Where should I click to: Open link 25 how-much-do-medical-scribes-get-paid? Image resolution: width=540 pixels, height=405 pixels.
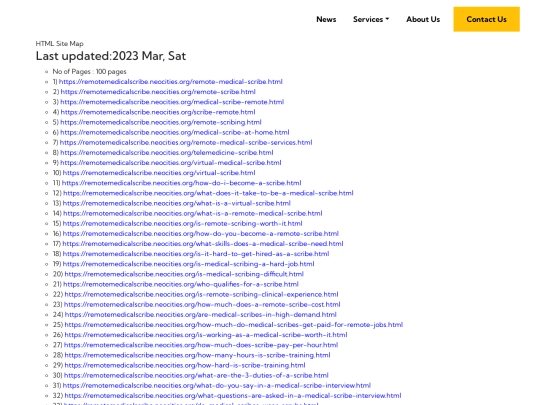click(x=234, y=325)
